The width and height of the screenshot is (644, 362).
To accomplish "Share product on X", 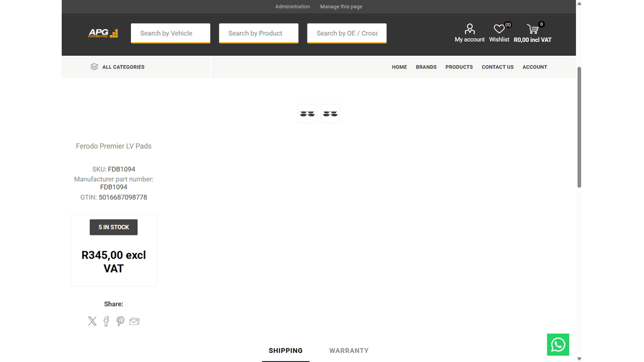I will [92, 321].
